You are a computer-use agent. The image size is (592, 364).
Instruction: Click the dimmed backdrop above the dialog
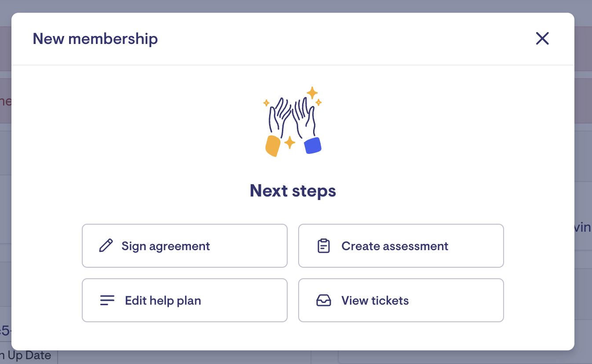[296, 6]
